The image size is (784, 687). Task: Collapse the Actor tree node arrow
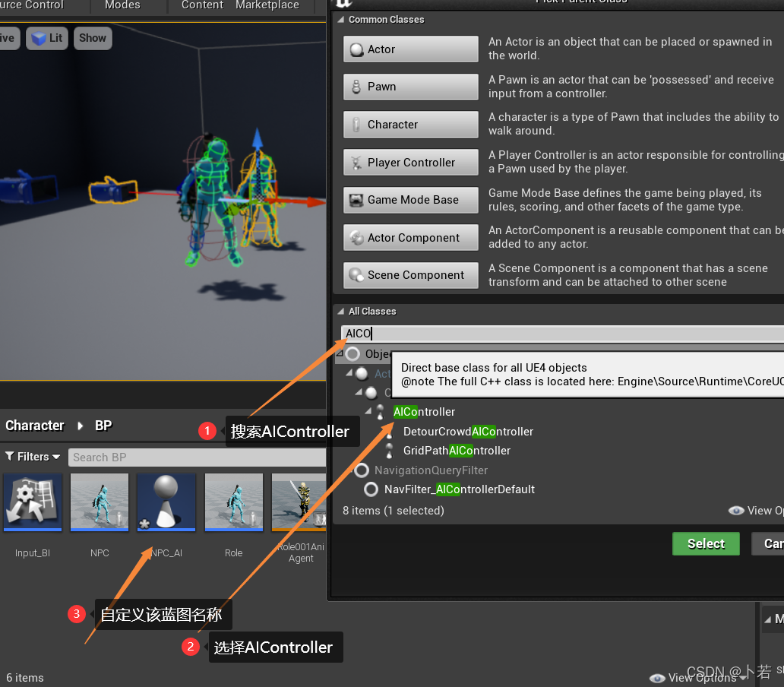click(x=349, y=373)
